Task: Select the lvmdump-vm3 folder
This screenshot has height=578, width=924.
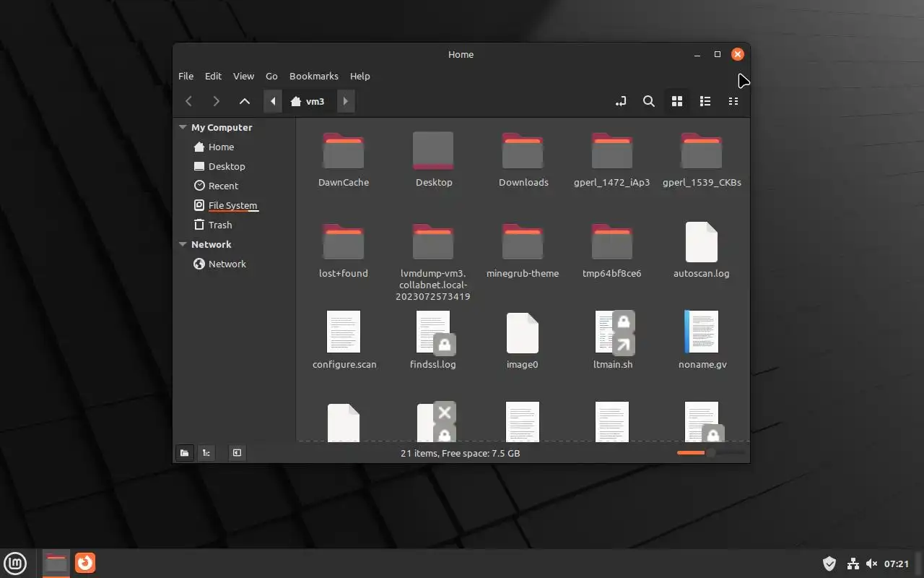Action: (x=433, y=262)
